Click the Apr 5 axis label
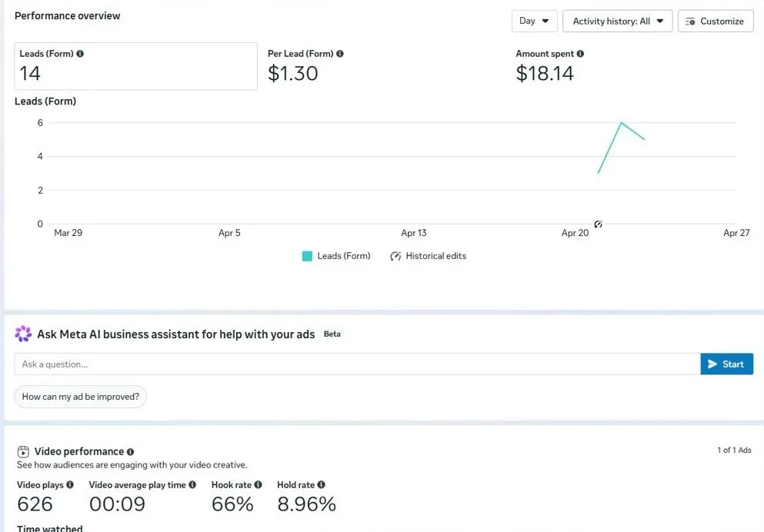 pos(229,233)
